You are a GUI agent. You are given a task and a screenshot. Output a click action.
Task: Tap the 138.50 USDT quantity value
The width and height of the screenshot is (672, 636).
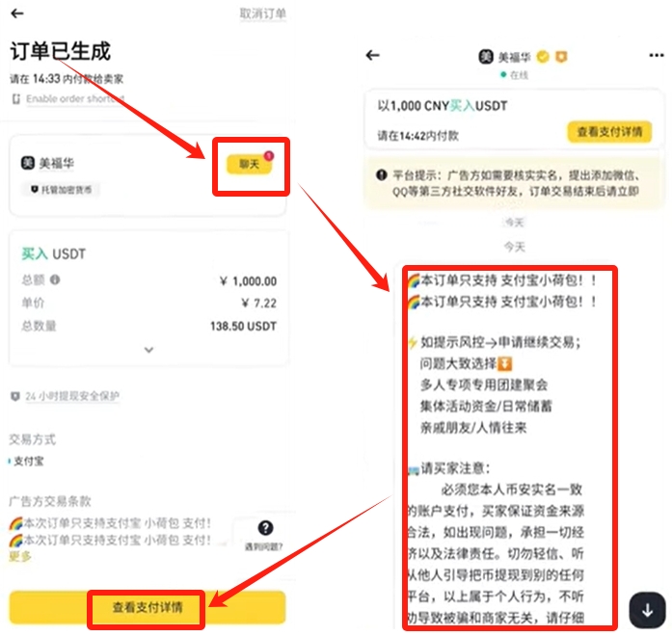coord(243,327)
